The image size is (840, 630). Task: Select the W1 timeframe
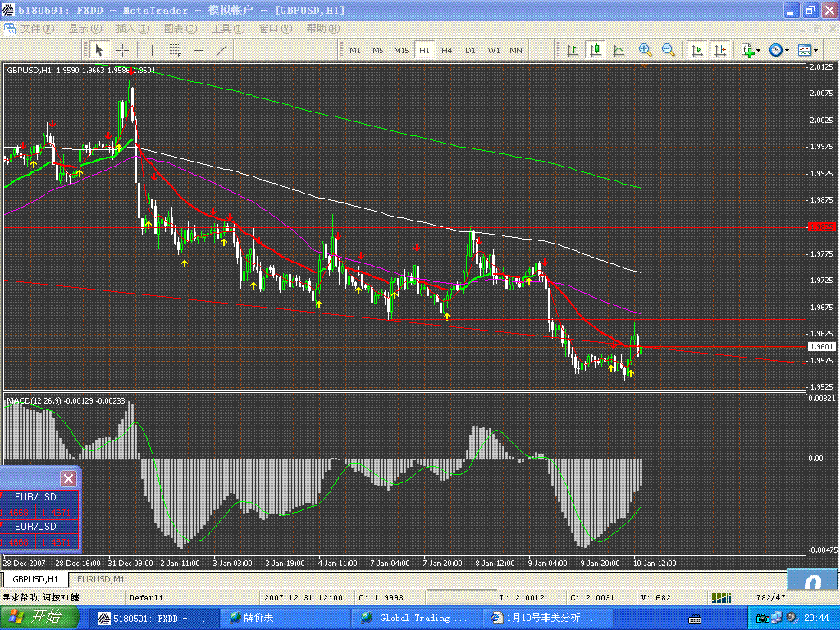click(x=493, y=50)
